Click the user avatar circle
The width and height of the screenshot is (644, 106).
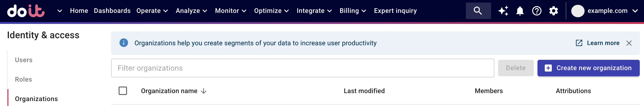[577, 11]
